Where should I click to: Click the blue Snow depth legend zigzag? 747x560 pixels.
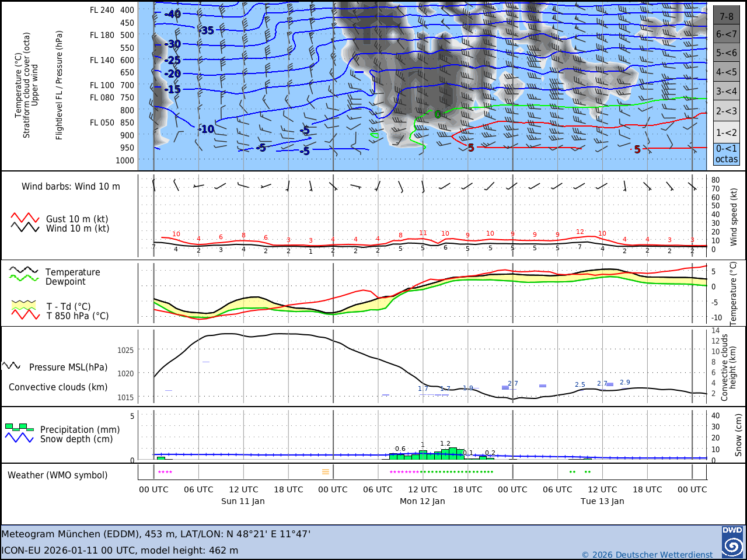pos(19,437)
